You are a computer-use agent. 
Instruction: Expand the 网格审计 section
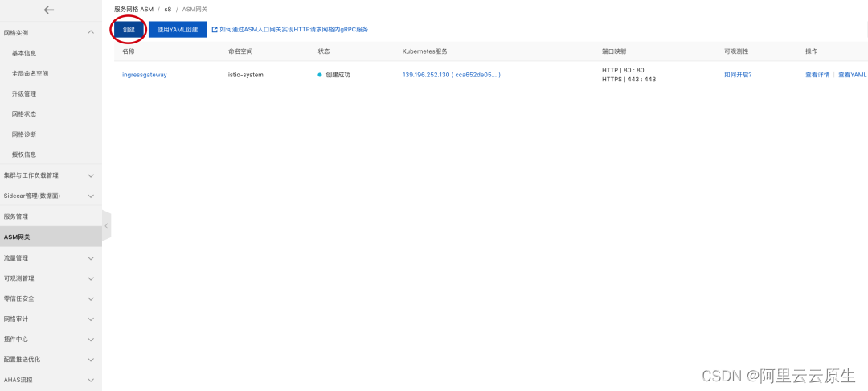tap(91, 319)
